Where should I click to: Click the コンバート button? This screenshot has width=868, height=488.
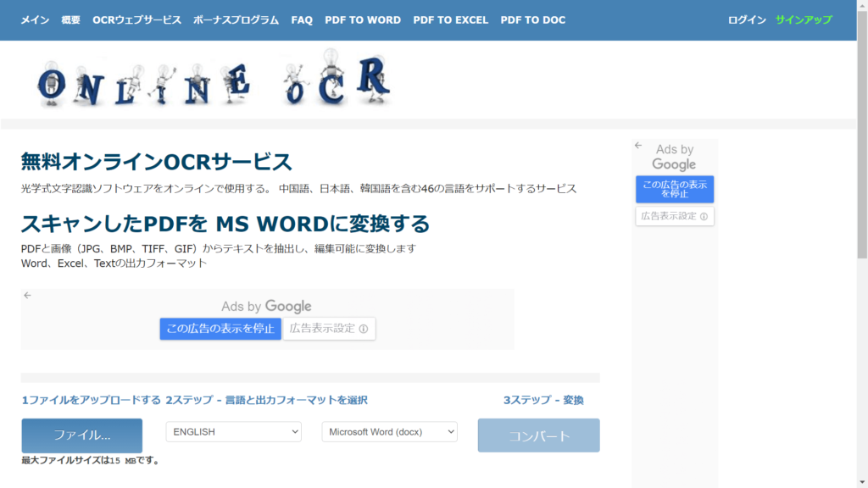(x=538, y=435)
